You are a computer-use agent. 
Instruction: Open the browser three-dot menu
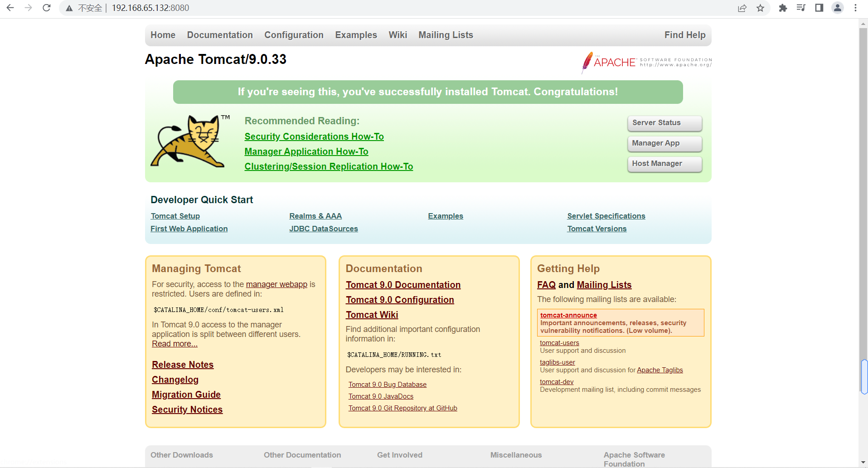pos(855,8)
